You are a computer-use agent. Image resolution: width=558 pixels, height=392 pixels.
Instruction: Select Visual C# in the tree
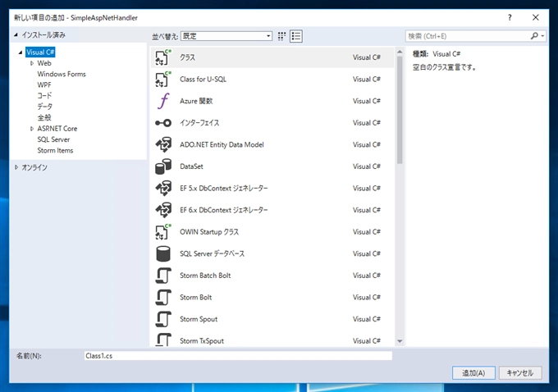click(x=40, y=52)
